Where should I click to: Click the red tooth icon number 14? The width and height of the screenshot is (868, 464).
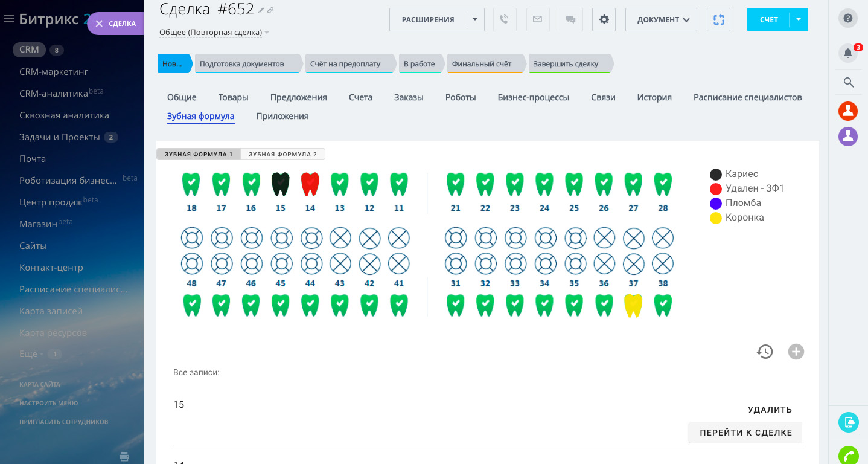310,184
